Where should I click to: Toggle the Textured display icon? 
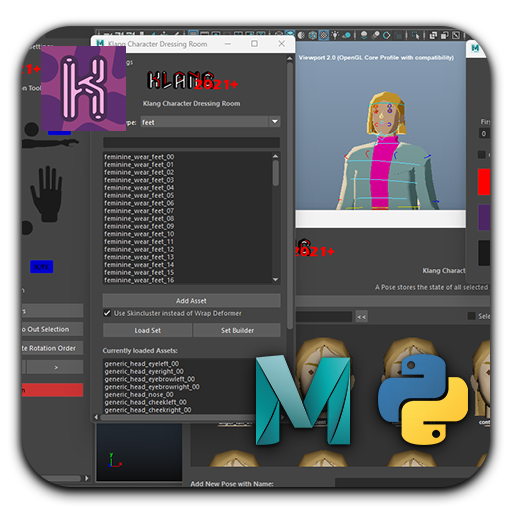pyautogui.click(x=324, y=35)
